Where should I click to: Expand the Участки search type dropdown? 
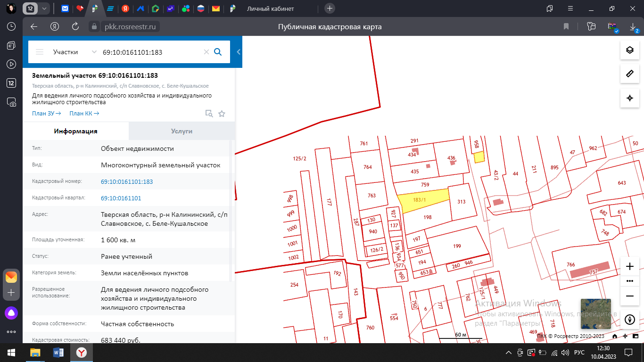coord(94,52)
